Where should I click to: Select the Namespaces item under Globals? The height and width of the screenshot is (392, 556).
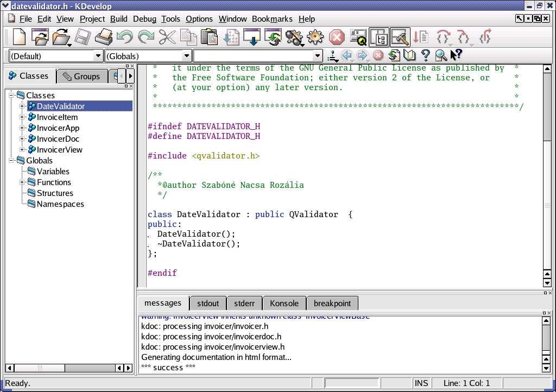pyautogui.click(x=60, y=204)
